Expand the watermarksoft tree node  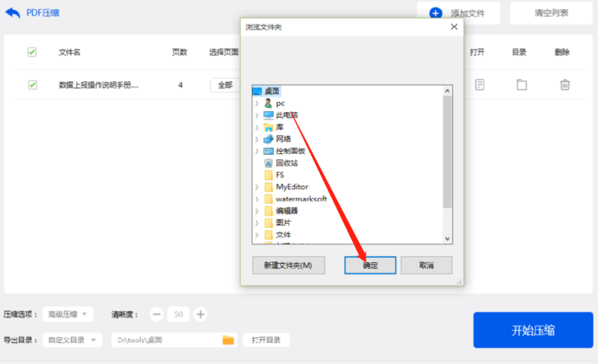[x=257, y=199]
